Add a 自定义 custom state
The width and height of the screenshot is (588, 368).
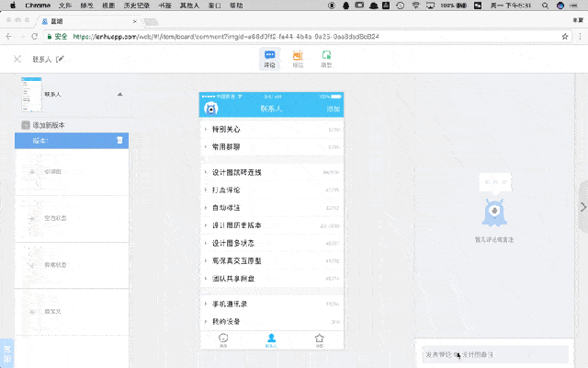[72, 311]
